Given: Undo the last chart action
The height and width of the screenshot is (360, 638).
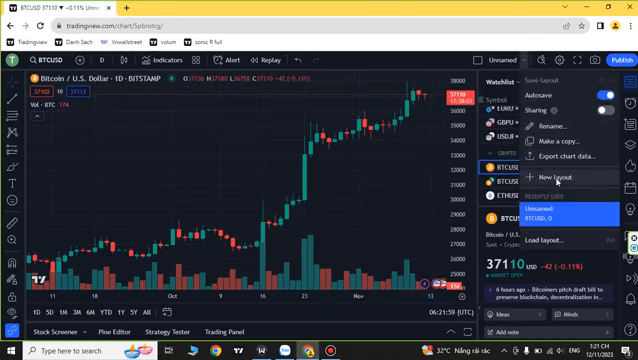Looking at the screenshot, I should tap(298, 60).
